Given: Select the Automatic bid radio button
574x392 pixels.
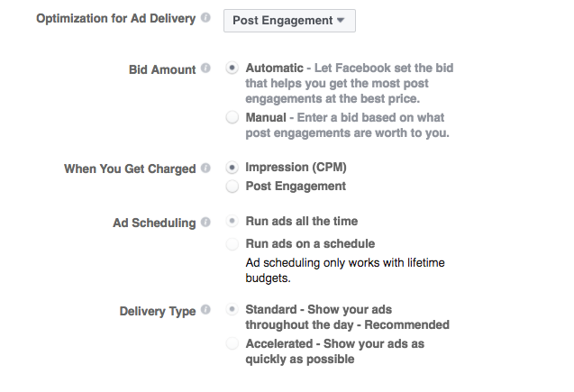Looking at the screenshot, I should click(233, 68).
